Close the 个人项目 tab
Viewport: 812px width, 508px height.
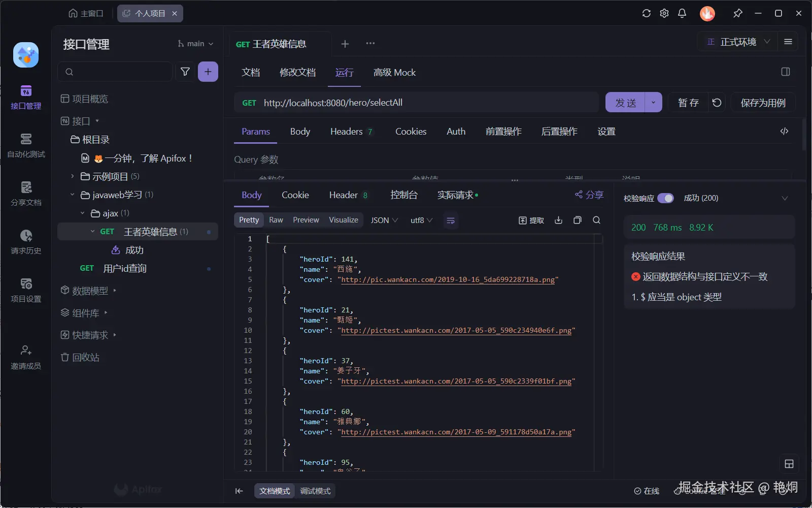click(x=175, y=13)
